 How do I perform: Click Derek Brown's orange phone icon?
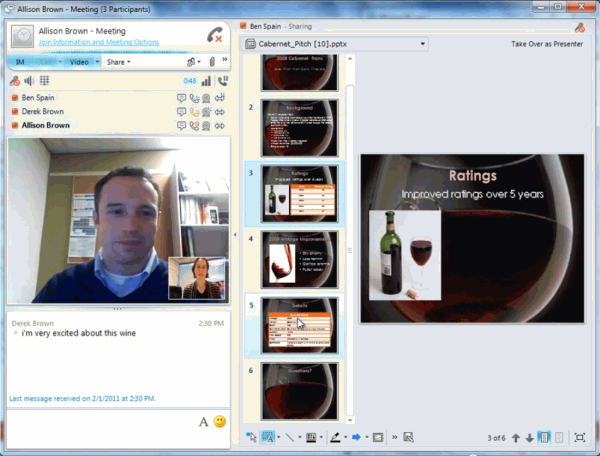click(x=194, y=112)
